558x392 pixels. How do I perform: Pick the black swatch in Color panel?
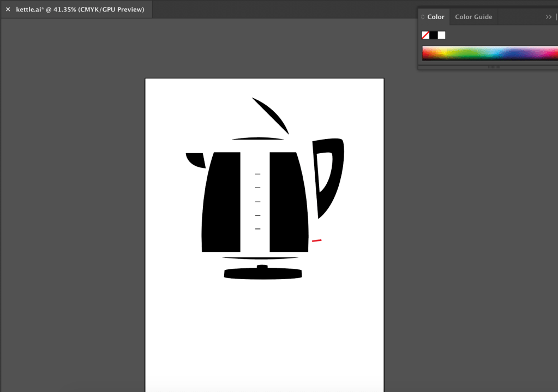(x=434, y=35)
